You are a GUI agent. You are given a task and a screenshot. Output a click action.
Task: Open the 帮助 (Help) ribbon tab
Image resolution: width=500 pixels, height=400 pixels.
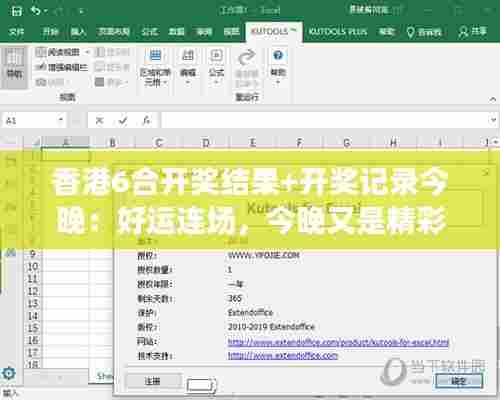point(387,32)
